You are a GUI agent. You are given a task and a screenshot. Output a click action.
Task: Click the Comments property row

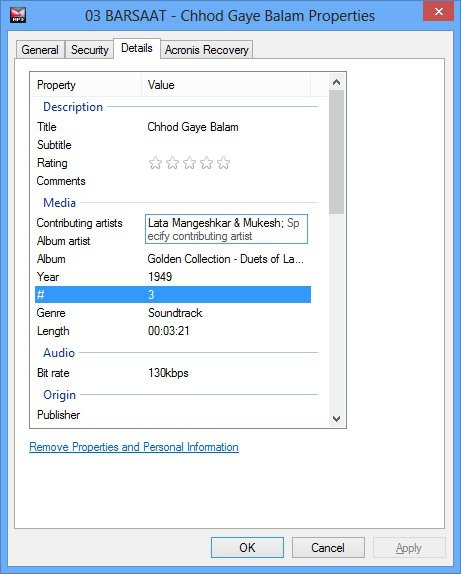(x=173, y=181)
